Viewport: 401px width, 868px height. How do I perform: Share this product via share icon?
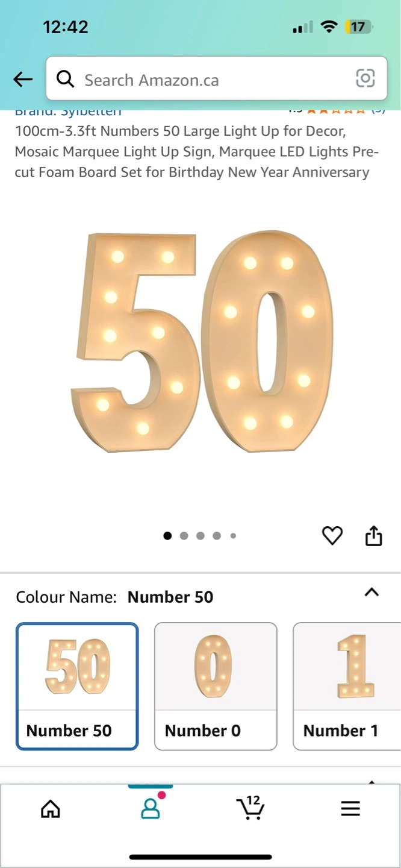click(374, 535)
